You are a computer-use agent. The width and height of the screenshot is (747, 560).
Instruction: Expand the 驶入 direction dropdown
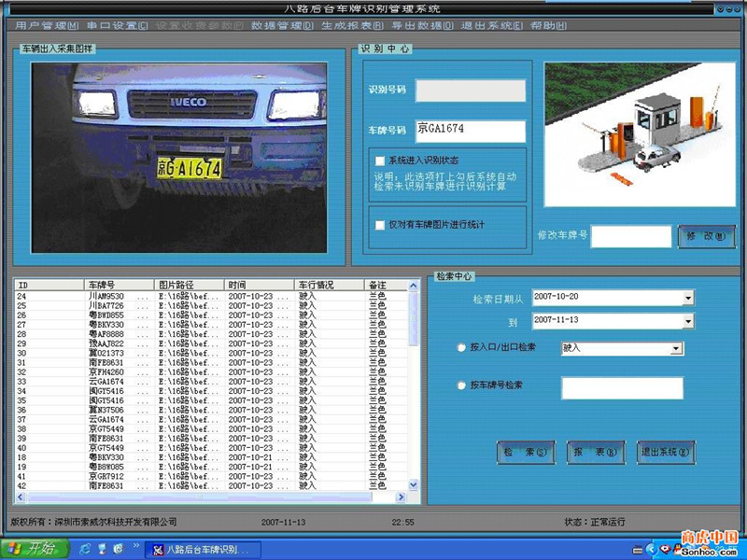(677, 349)
